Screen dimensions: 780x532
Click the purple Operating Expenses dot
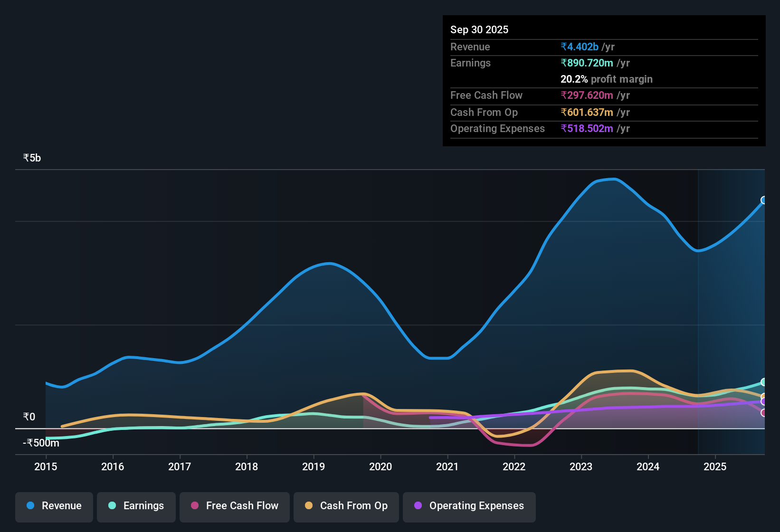[x=418, y=506]
